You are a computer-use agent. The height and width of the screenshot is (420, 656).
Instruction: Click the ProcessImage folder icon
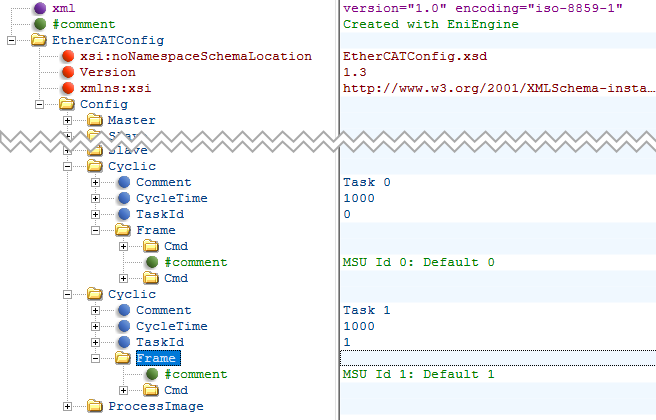pos(95,406)
